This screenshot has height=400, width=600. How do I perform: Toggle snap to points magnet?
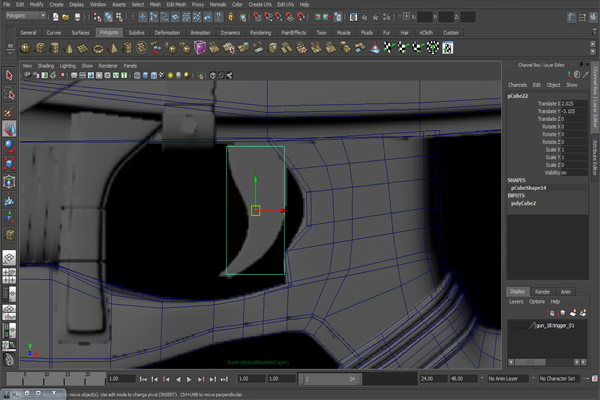(279, 17)
